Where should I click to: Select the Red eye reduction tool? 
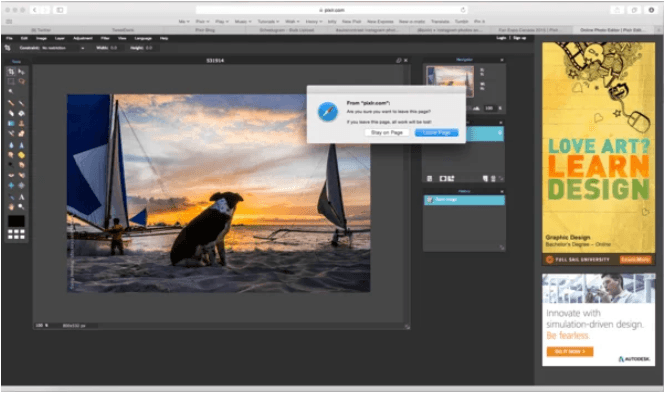(11, 175)
